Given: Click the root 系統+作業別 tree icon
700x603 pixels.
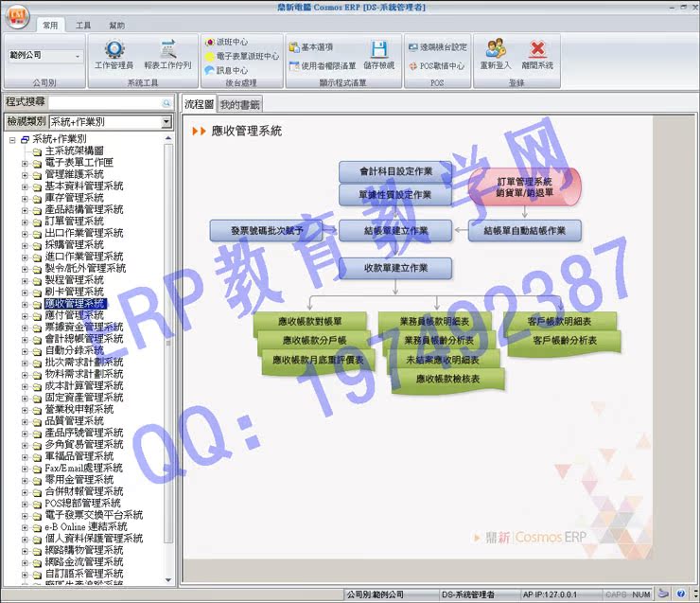Looking at the screenshot, I should 25,140.
